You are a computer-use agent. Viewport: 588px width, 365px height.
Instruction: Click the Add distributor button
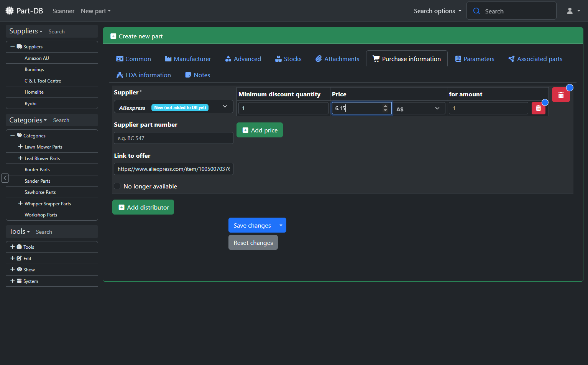143,207
